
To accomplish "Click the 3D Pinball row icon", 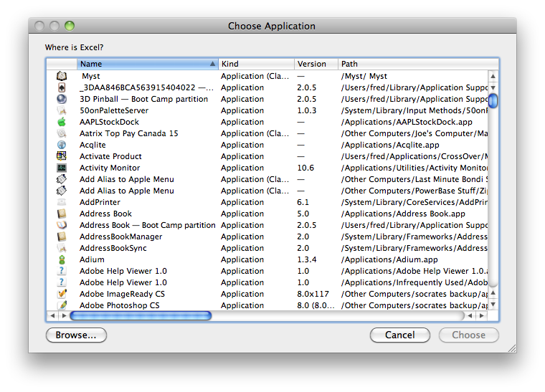I will click(62, 99).
